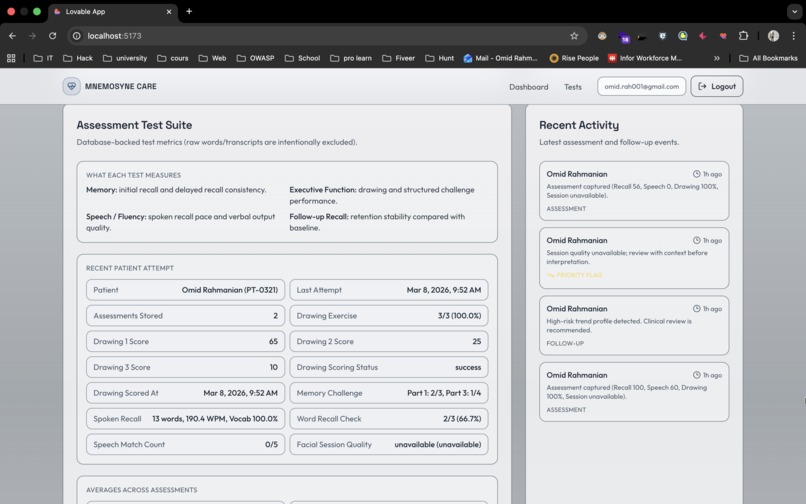Bookmark this page with the star icon
The width and height of the screenshot is (806, 504).
click(x=574, y=36)
